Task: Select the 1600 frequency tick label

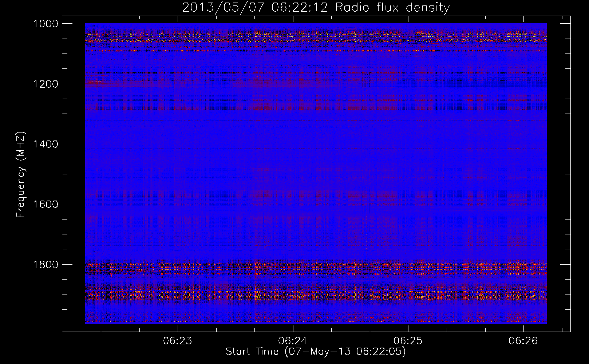Action: 46,204
